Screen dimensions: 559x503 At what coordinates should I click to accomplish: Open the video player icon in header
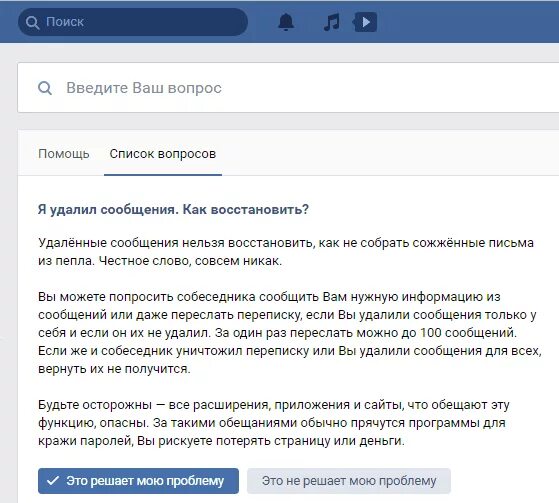(365, 22)
